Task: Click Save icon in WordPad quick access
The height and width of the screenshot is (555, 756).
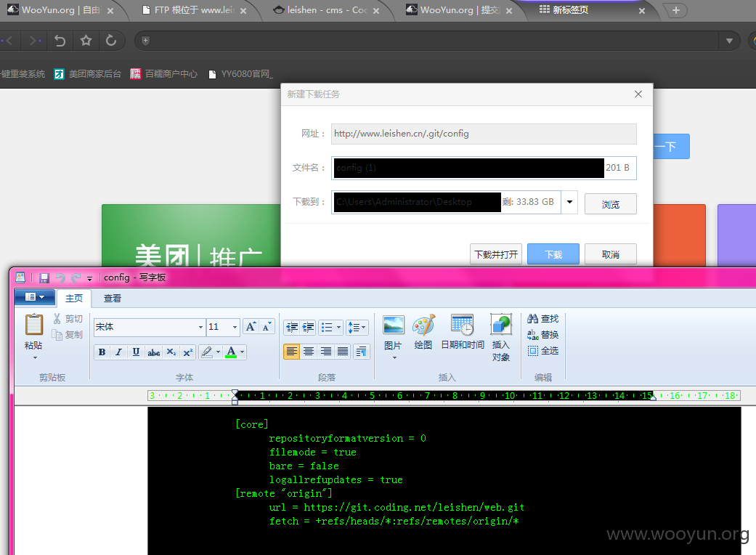Action: [44, 277]
